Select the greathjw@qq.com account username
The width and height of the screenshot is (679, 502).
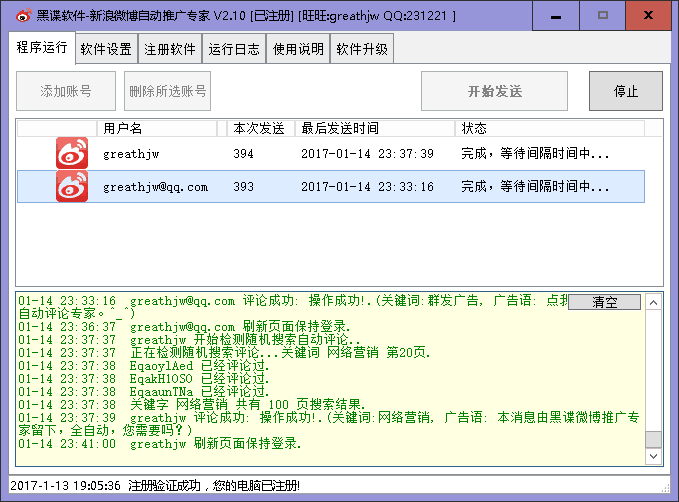coord(155,187)
